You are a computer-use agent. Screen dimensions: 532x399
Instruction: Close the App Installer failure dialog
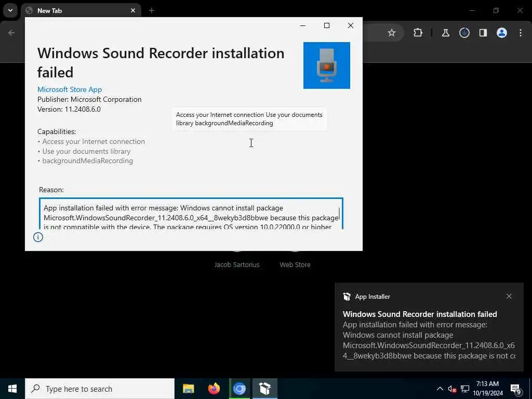[x=351, y=25]
